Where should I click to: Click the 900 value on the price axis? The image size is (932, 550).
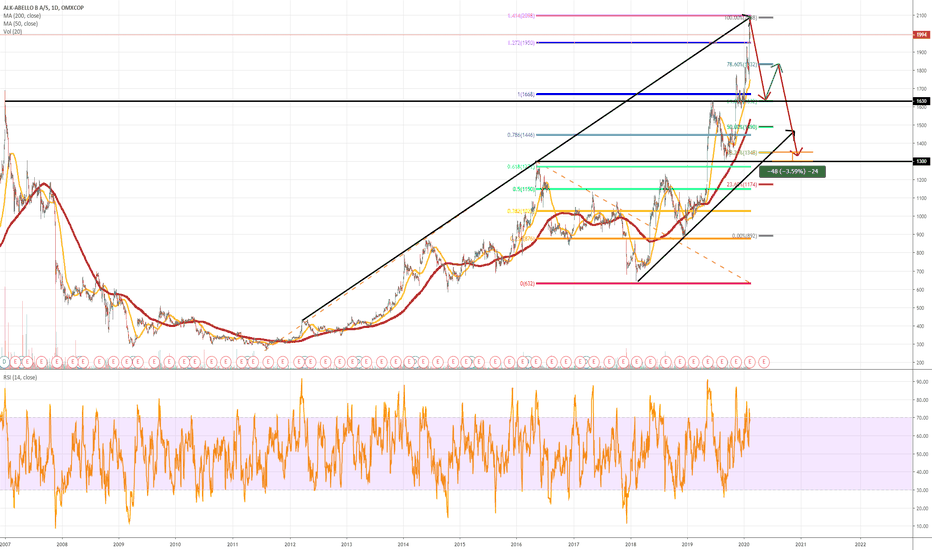[921, 235]
